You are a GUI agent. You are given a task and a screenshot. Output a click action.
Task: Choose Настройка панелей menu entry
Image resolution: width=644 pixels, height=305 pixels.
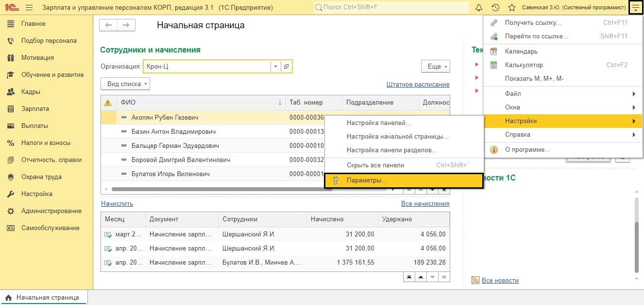[378, 123]
